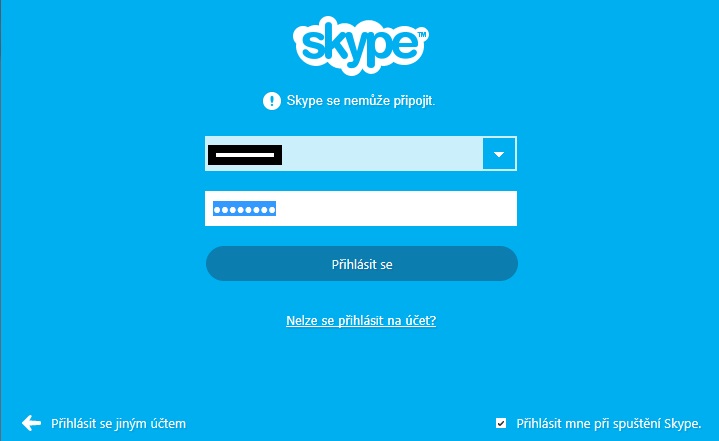Viewport: 719px width, 441px height.
Task: Click the blacked-out username entry
Action: [245, 155]
